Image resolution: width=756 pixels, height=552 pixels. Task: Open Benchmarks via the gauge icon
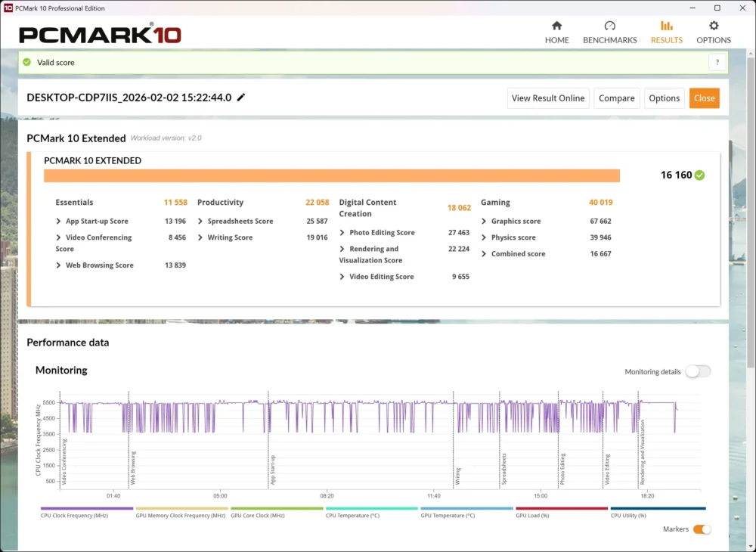609,26
